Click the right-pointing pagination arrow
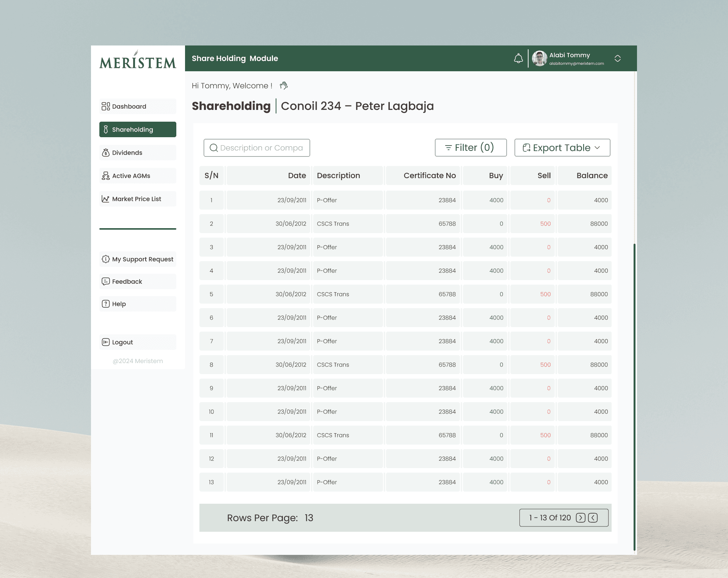Viewport: 728px width, 578px height. pyautogui.click(x=581, y=518)
